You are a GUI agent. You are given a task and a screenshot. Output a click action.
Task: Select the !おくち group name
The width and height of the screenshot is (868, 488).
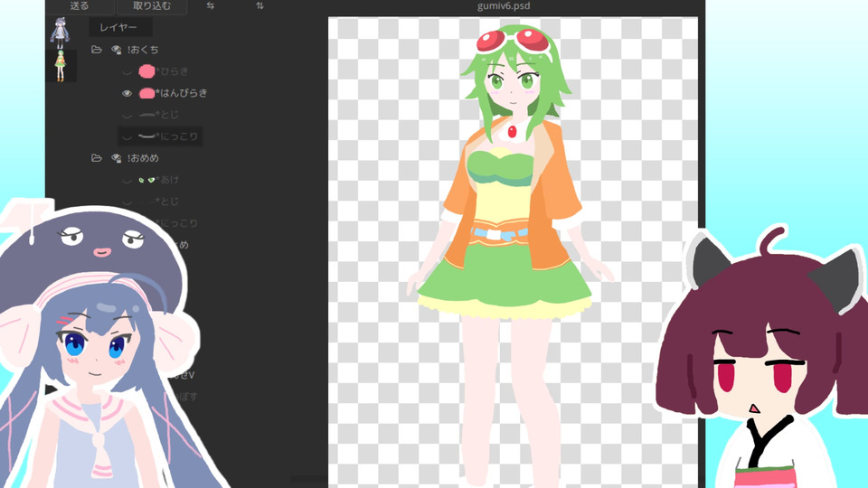pyautogui.click(x=144, y=50)
